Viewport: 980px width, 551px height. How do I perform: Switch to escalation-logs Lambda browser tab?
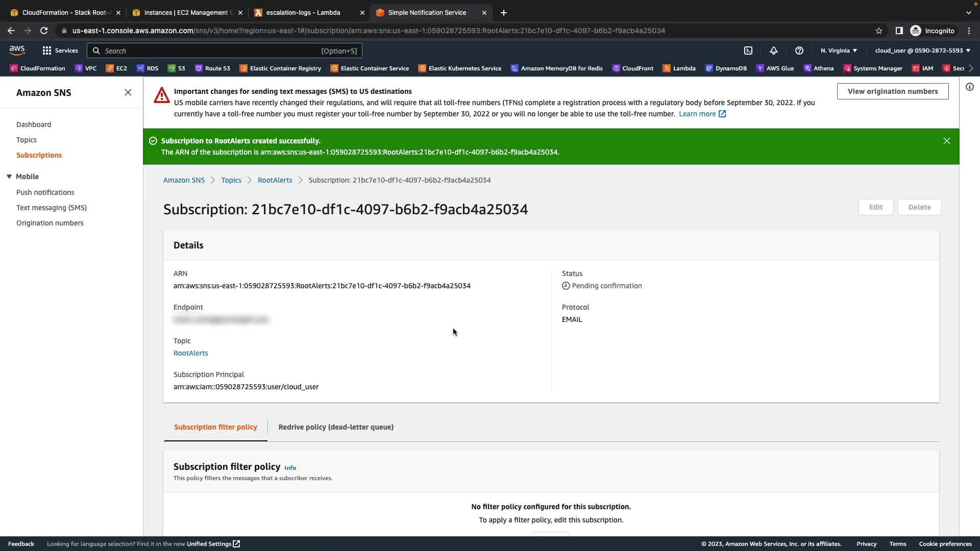tap(303, 12)
